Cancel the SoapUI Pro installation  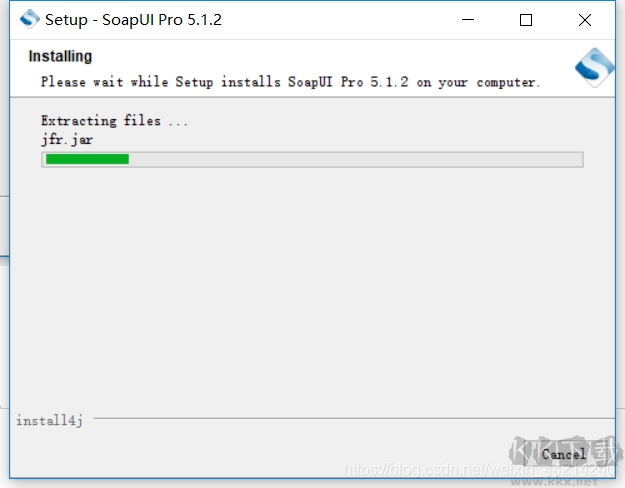563,453
